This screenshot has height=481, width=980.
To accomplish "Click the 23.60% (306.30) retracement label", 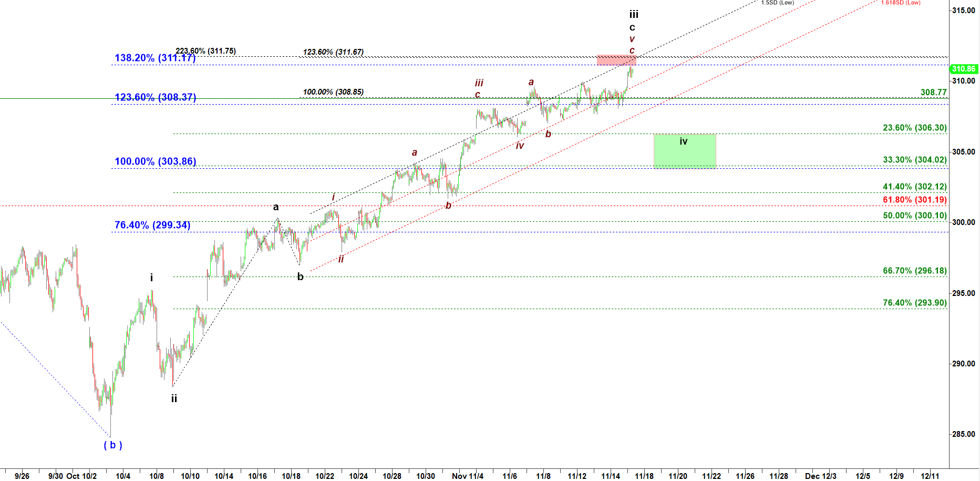I will [914, 128].
